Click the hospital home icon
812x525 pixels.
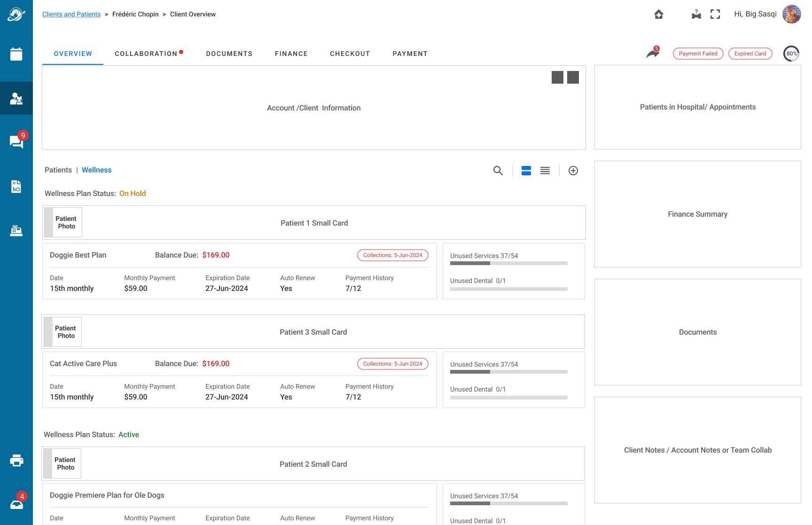(659, 15)
